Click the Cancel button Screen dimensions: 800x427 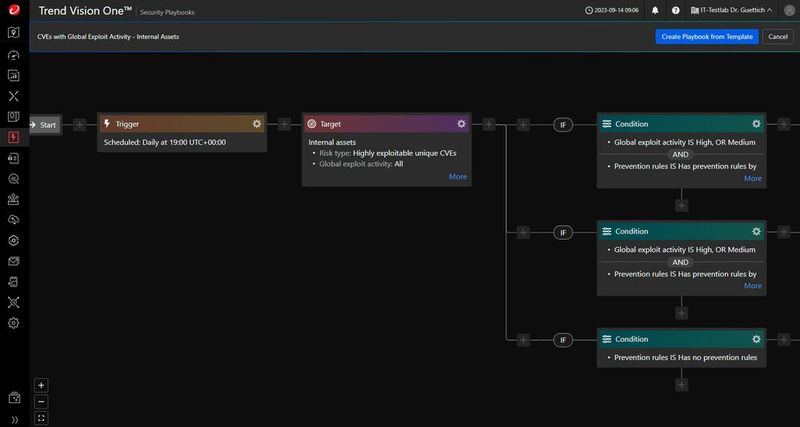(777, 36)
